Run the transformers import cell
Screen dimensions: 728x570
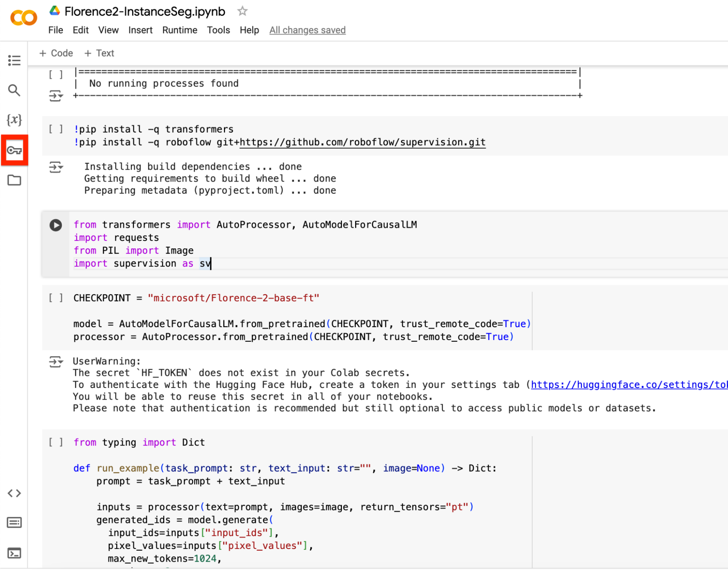point(56,225)
